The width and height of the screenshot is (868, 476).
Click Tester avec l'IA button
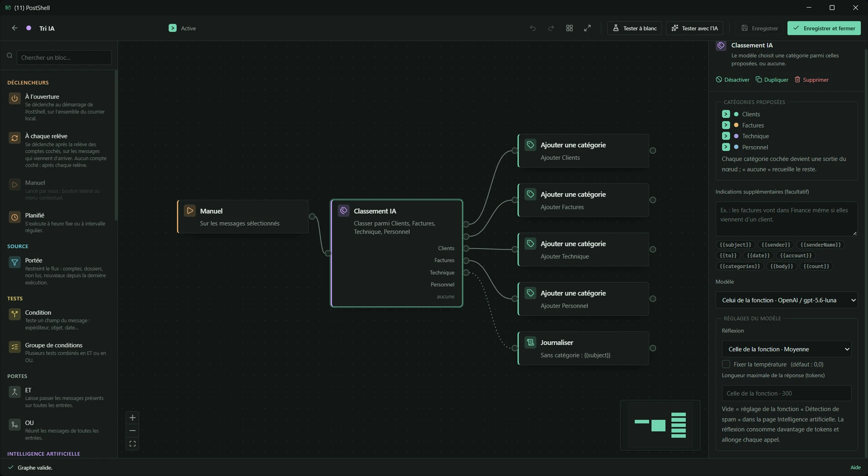pos(694,28)
